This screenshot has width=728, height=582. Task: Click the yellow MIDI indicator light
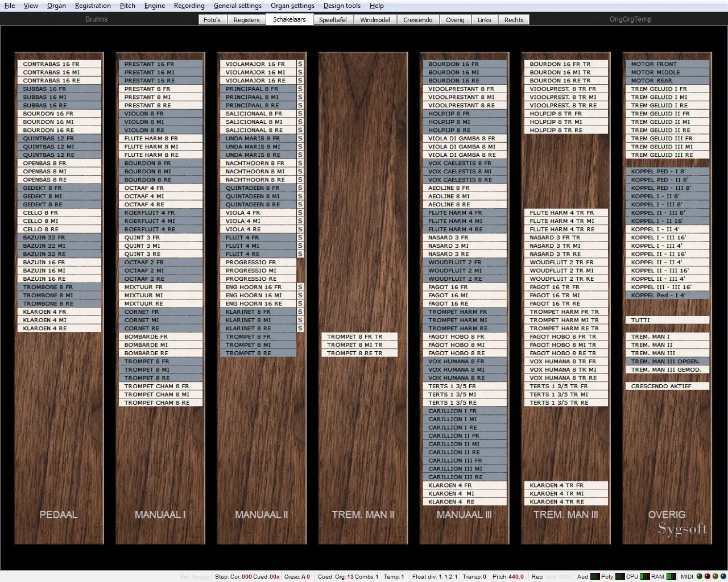[715, 576]
